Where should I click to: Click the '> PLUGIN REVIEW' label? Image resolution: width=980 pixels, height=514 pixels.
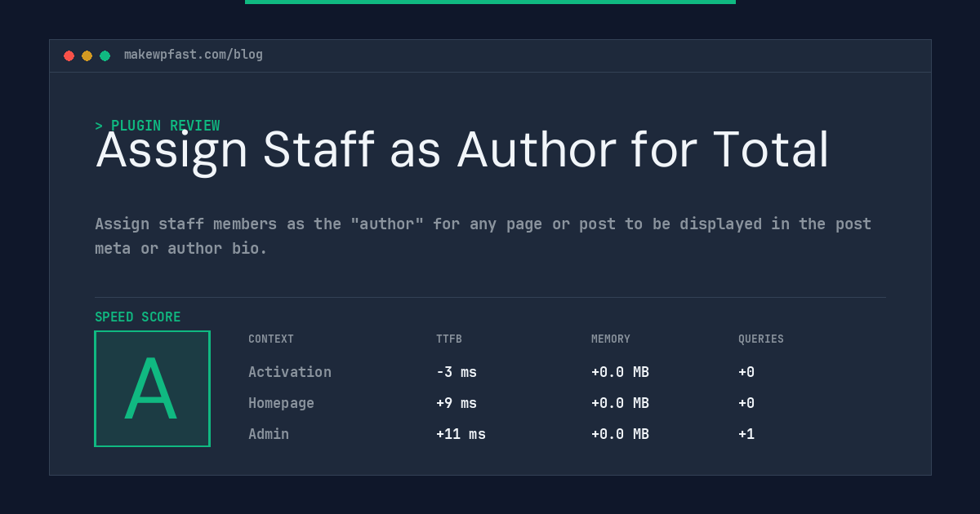pyautogui.click(x=157, y=126)
